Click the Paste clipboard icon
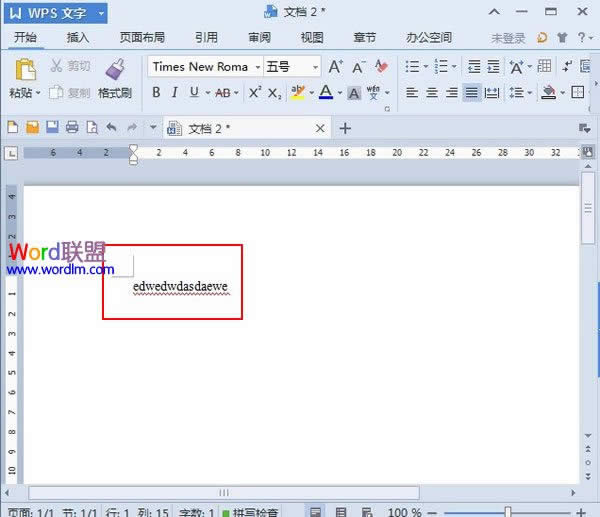 coord(25,70)
